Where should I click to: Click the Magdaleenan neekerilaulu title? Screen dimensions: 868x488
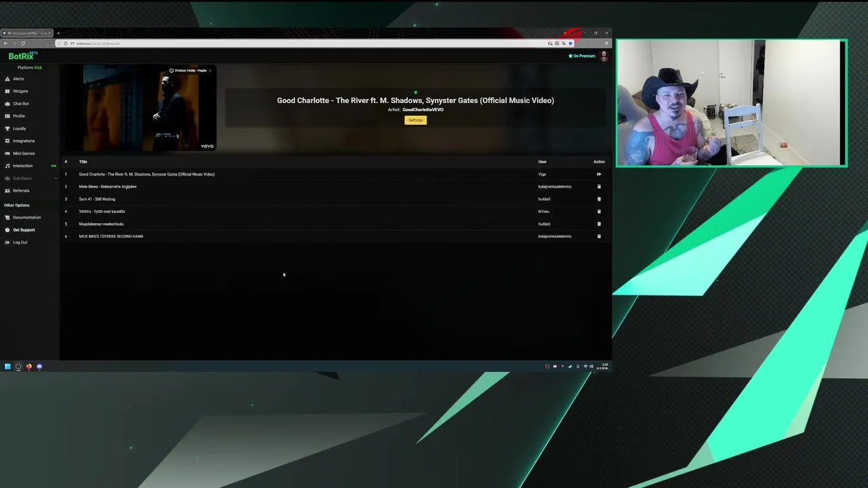click(x=101, y=224)
